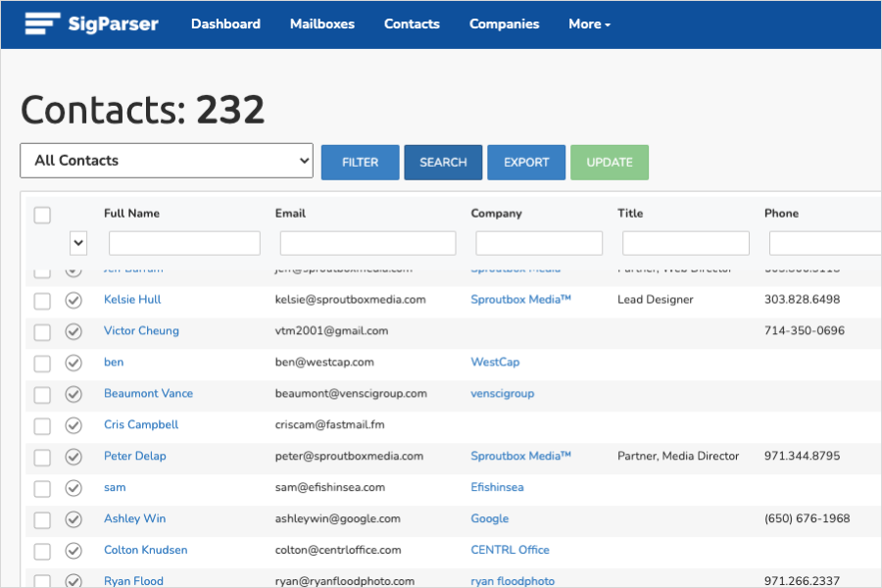This screenshot has height=588, width=882.
Task: Open Contacts in the top navigation
Action: point(412,24)
